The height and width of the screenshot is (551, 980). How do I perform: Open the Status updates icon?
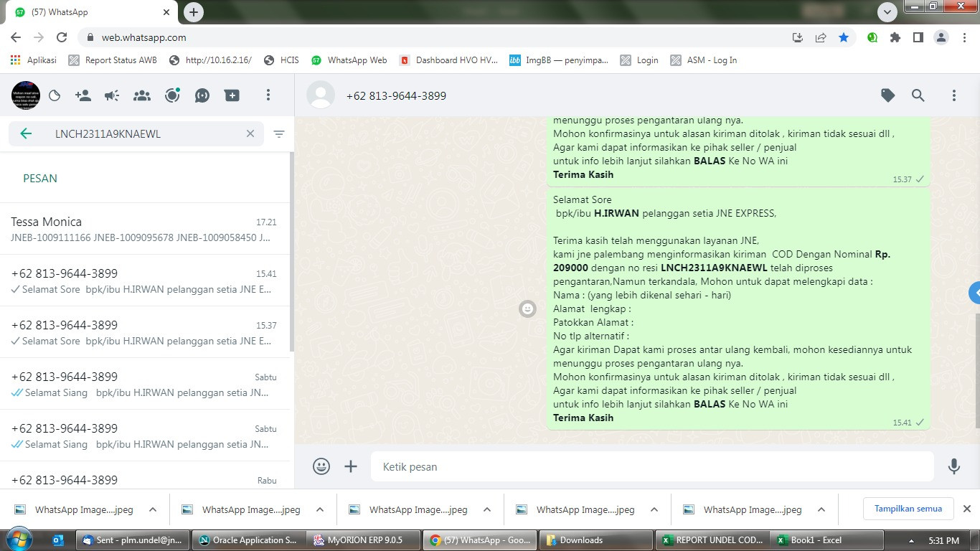pos(172,95)
